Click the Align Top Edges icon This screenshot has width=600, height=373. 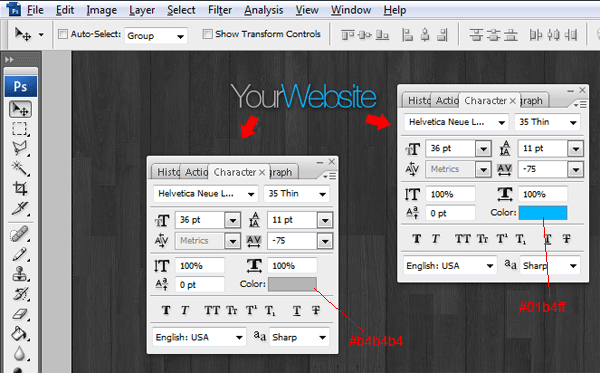pos(347,35)
